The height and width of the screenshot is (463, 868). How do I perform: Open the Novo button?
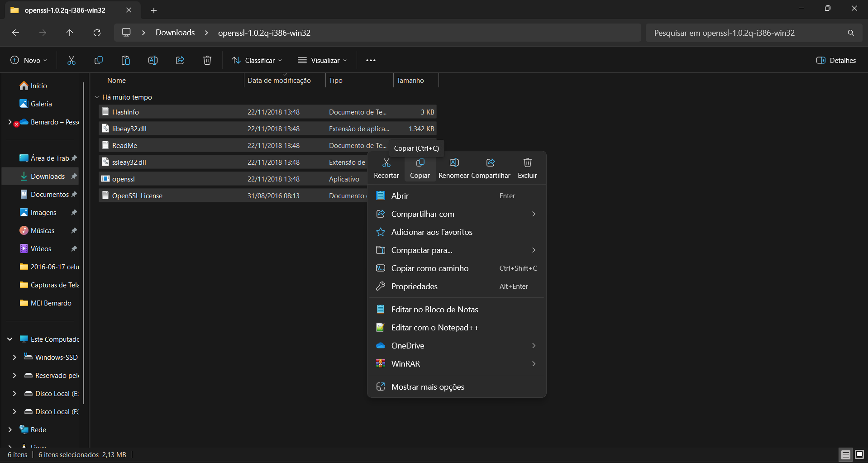click(x=29, y=60)
